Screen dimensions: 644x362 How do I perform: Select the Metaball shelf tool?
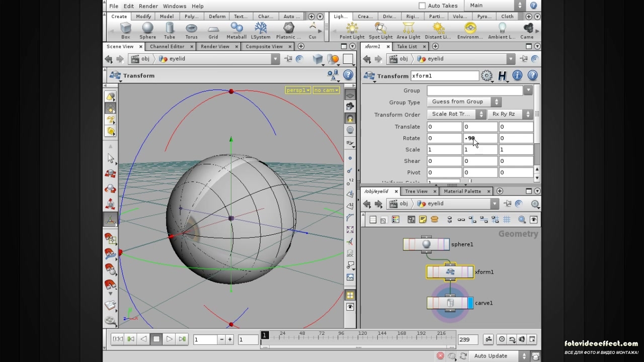click(236, 31)
